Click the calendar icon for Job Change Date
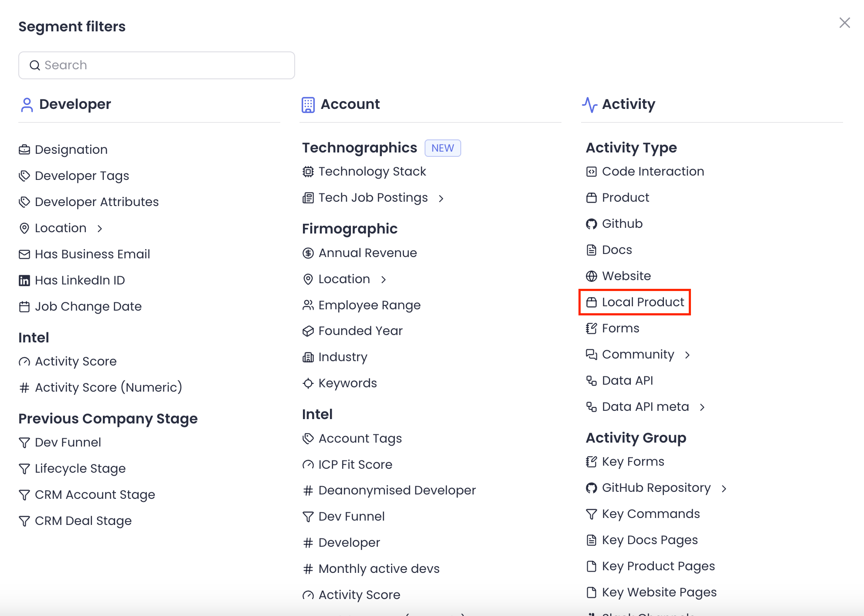Screen dimensions: 864x616 coord(24,307)
